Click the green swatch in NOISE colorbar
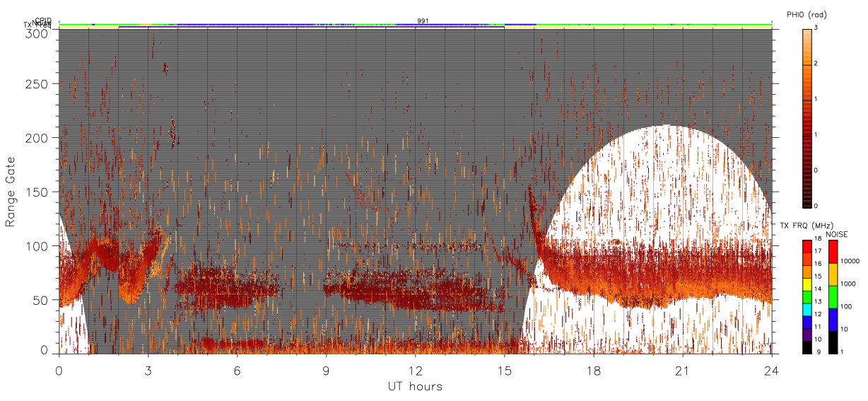The height and width of the screenshot is (401, 868). tap(833, 297)
